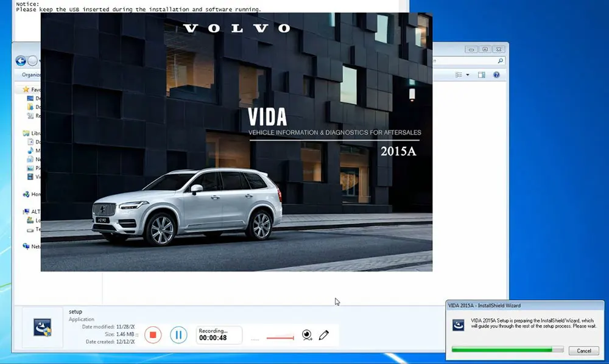Select Network in the navigation pane
This screenshot has height=364, width=609.
pyautogui.click(x=31, y=247)
